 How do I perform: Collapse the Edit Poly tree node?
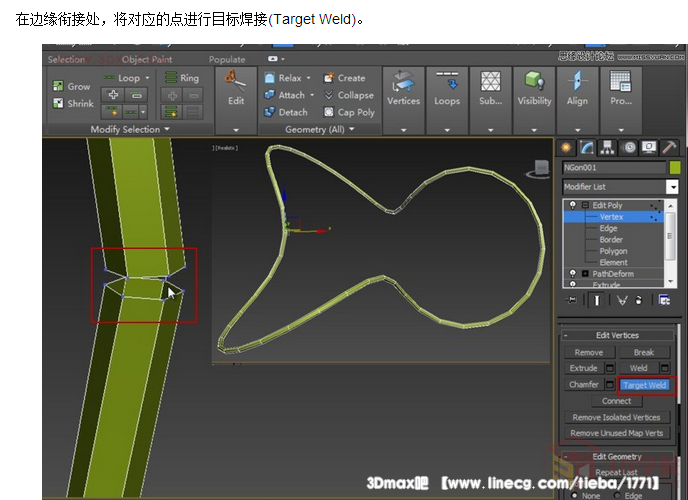pos(585,205)
